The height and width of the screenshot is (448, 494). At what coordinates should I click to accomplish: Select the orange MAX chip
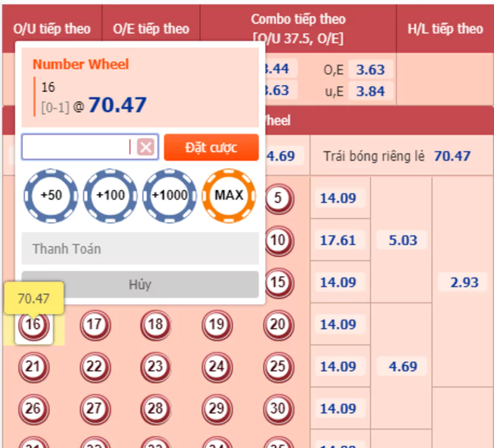coord(228,195)
